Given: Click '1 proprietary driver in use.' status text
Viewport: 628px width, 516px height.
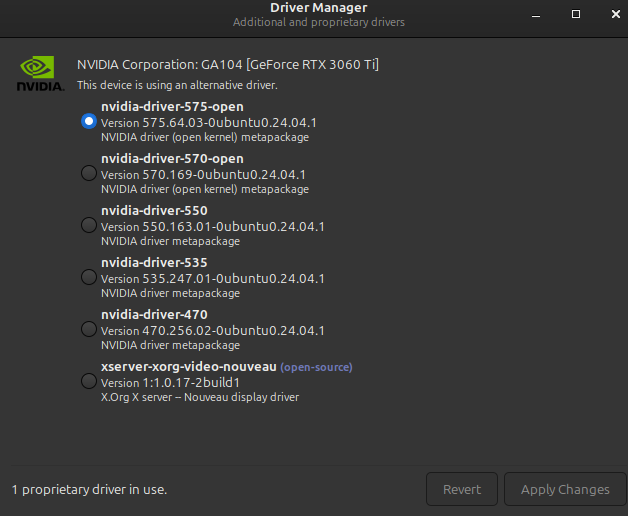Looking at the screenshot, I should (89, 490).
